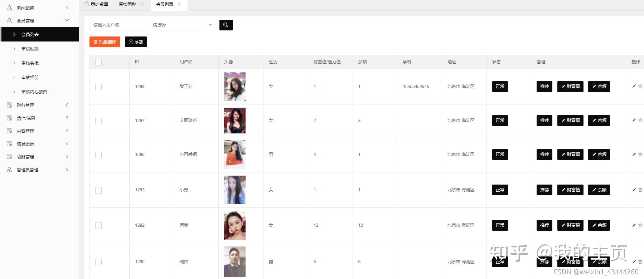Switch to the 我的桌面 tab
Image resolution: width=644 pixels, height=279 pixels.
[x=96, y=4]
